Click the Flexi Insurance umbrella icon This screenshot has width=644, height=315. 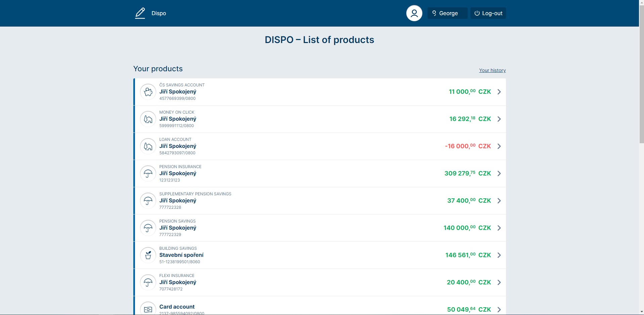pyautogui.click(x=148, y=282)
